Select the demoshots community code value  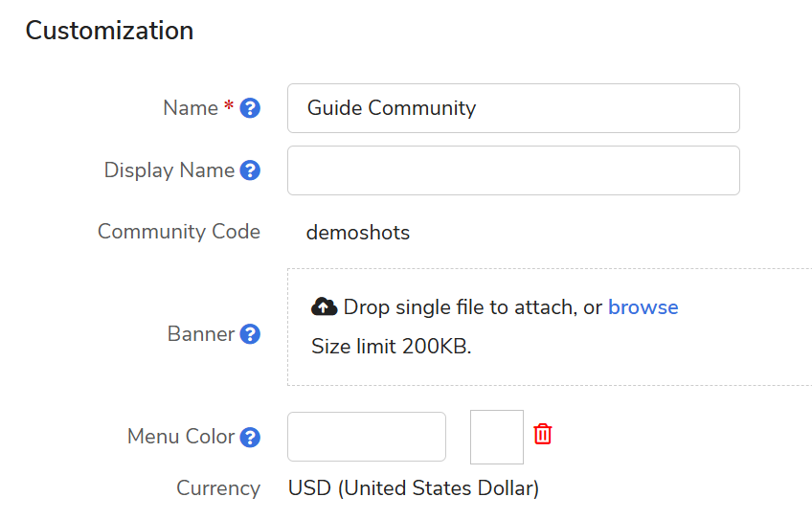357,233
